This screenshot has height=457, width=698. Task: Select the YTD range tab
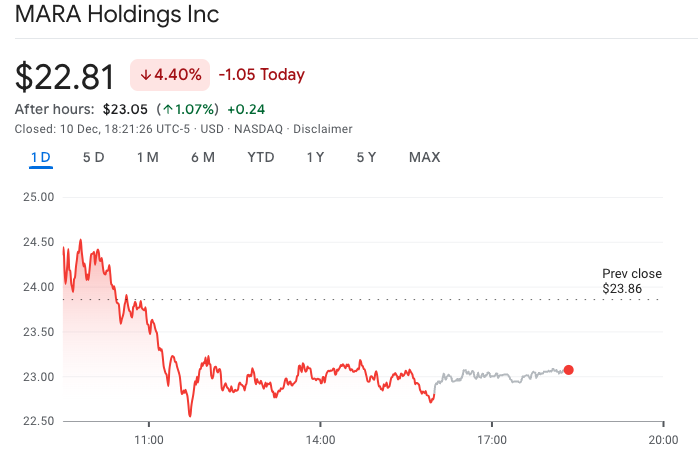[261, 157]
